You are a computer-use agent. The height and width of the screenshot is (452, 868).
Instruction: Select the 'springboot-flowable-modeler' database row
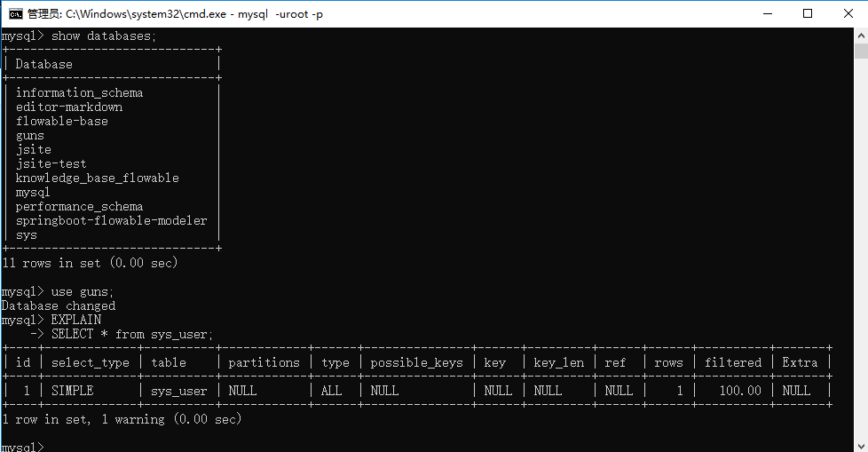(111, 220)
